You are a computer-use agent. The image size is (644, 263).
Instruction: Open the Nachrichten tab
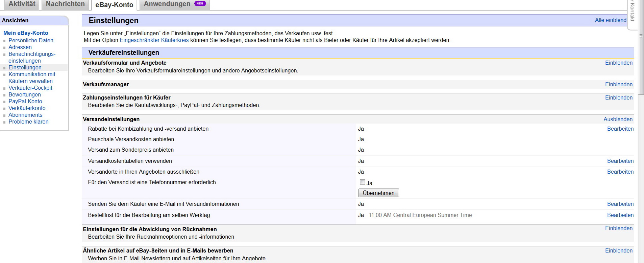pos(65,4)
